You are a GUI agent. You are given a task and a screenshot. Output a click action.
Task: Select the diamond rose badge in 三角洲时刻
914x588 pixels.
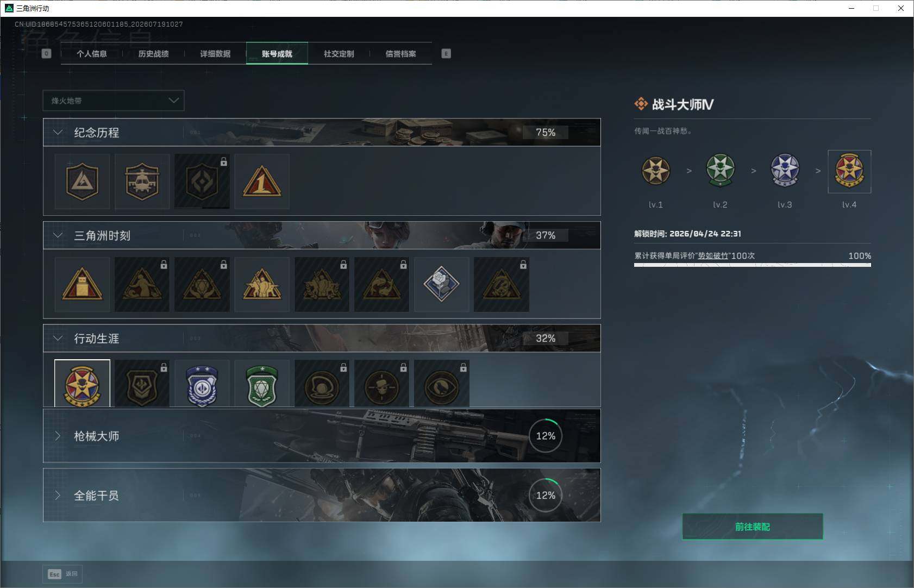tap(441, 285)
